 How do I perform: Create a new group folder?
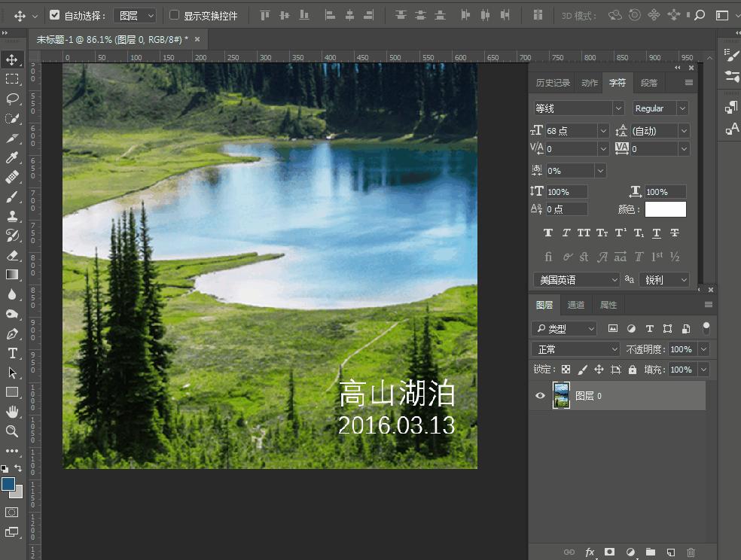(x=651, y=552)
